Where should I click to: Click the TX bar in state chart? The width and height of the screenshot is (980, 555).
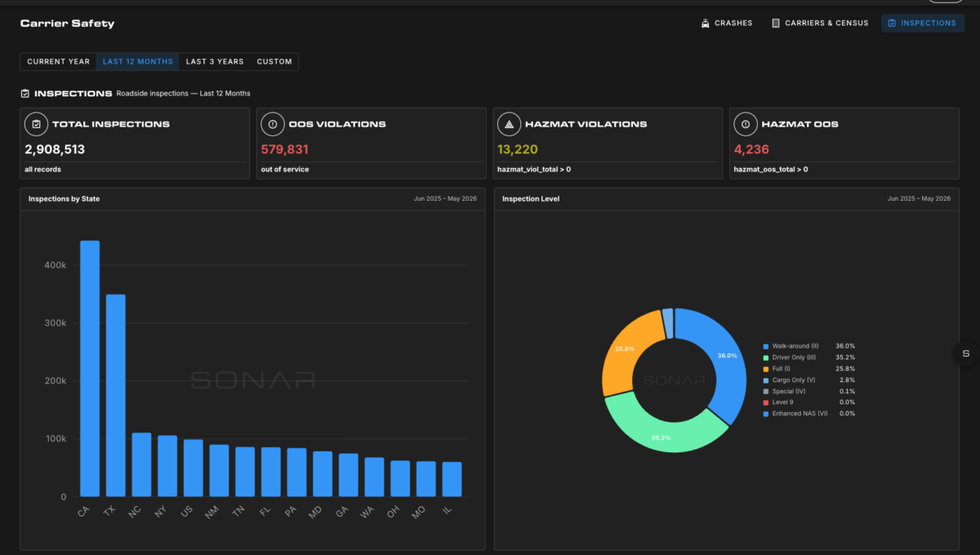coord(116,396)
